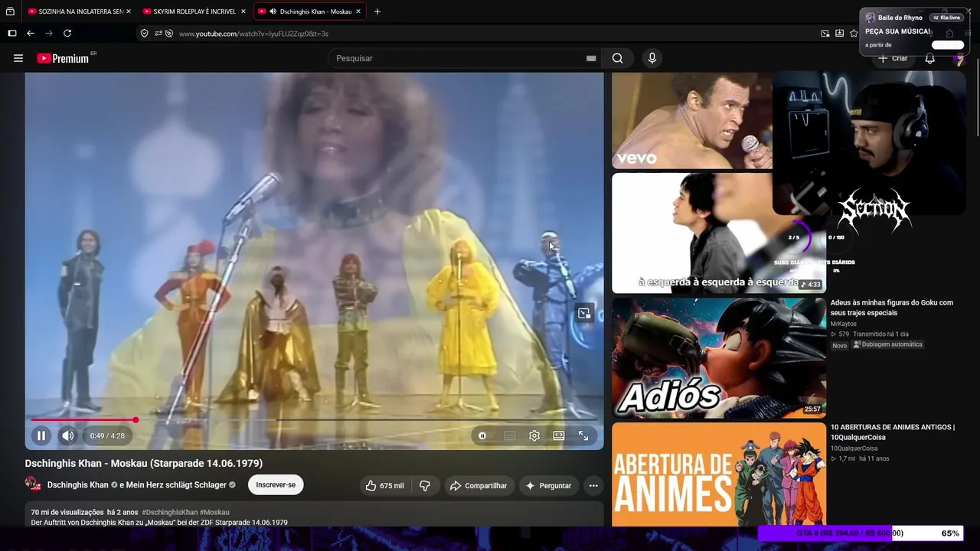Image resolution: width=980 pixels, height=551 pixels.
Task: Open 'Adeus às minhas figuras do Goku' title
Action: [x=892, y=308]
